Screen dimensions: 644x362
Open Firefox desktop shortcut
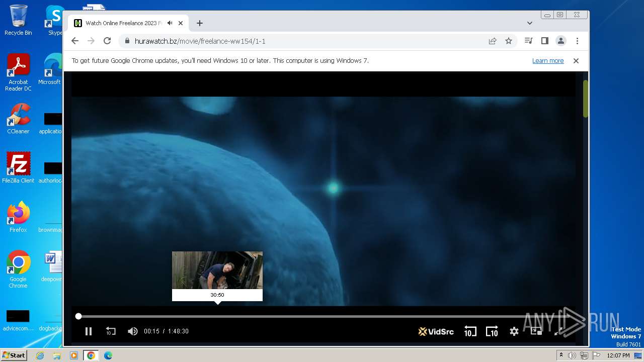pos(18,217)
